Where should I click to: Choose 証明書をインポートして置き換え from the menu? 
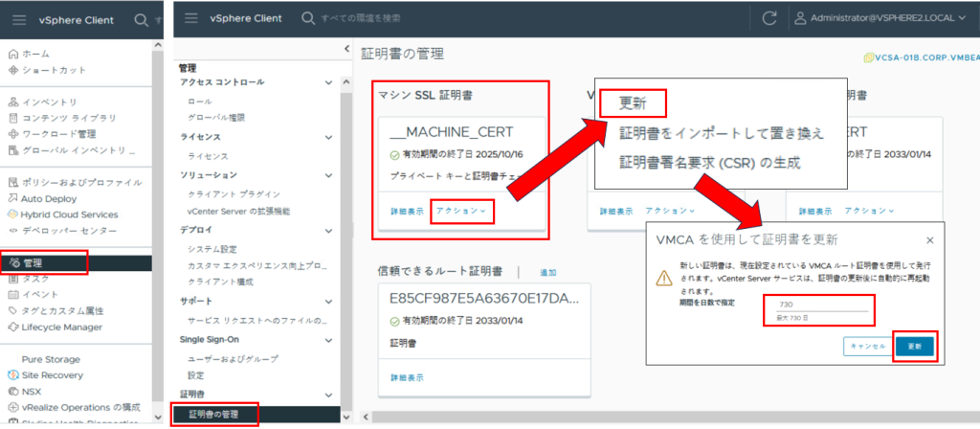[722, 134]
